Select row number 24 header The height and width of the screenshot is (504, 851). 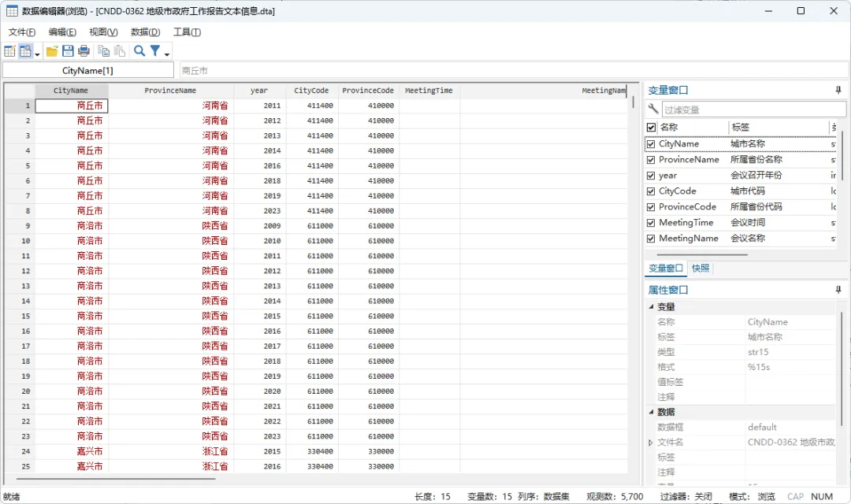click(20, 451)
